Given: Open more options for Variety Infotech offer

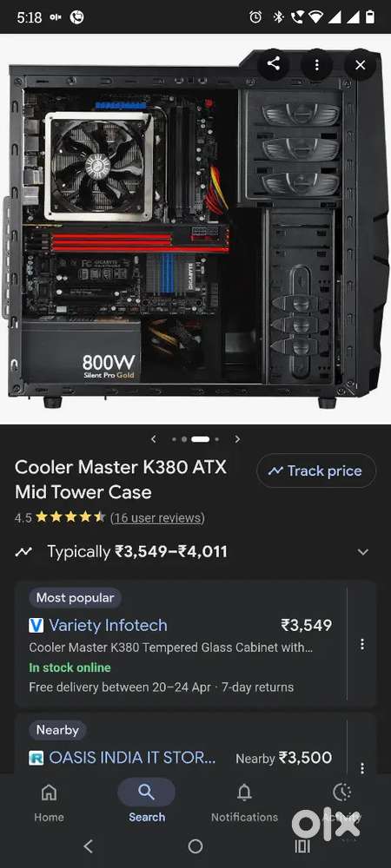Looking at the screenshot, I should pyautogui.click(x=362, y=644).
